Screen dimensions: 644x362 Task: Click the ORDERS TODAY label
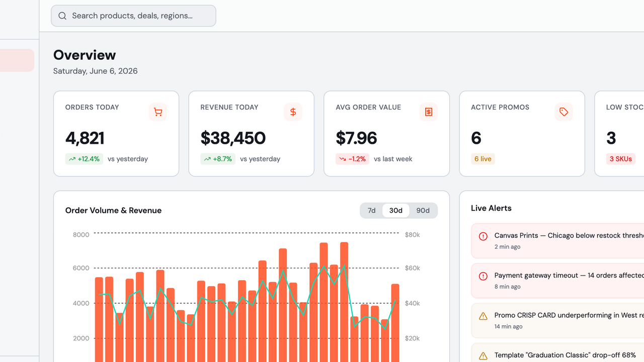[x=92, y=107]
